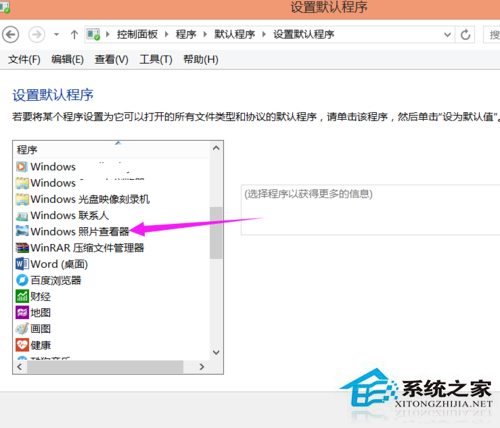Viewport: 500px width, 428px height.
Task: Select Windows 照片查看器 in the list
Action: click(80, 231)
